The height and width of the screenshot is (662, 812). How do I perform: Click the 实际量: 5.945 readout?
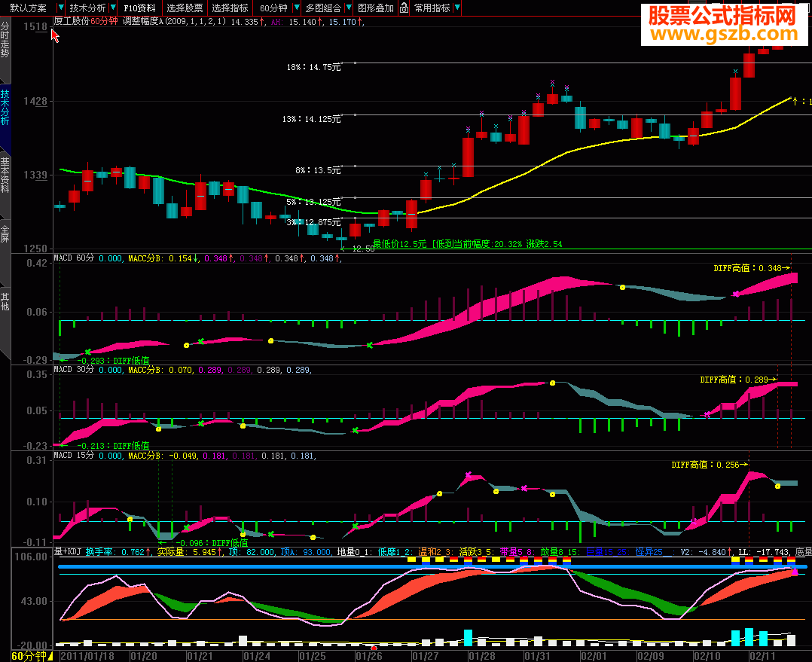190,552
